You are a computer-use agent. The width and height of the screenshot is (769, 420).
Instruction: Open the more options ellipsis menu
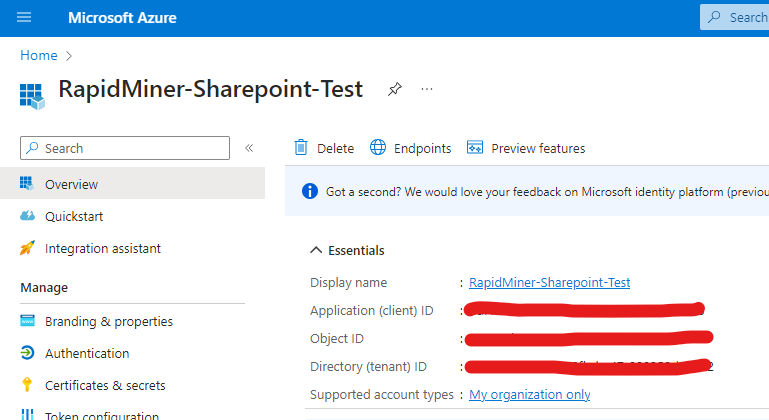427,89
